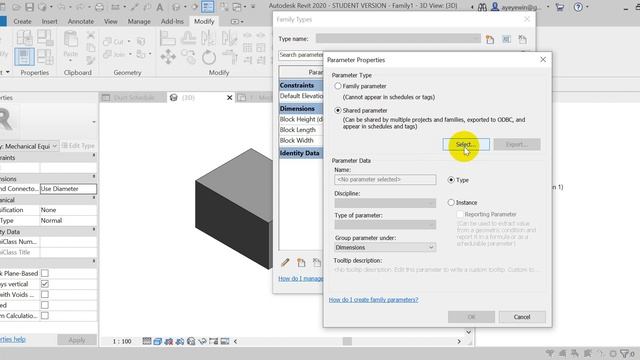Click the Select... button
Screen dimensions: 640x360
coord(466,144)
